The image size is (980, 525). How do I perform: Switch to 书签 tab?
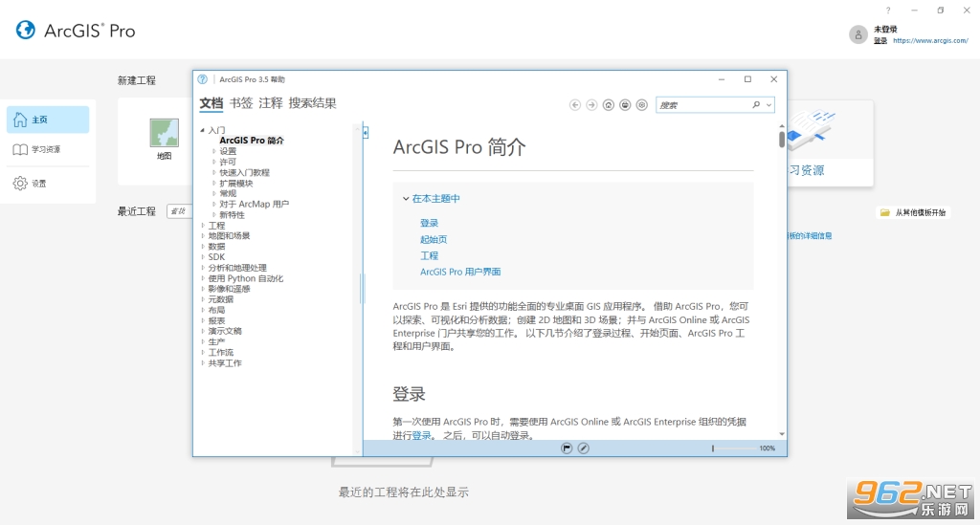(241, 103)
